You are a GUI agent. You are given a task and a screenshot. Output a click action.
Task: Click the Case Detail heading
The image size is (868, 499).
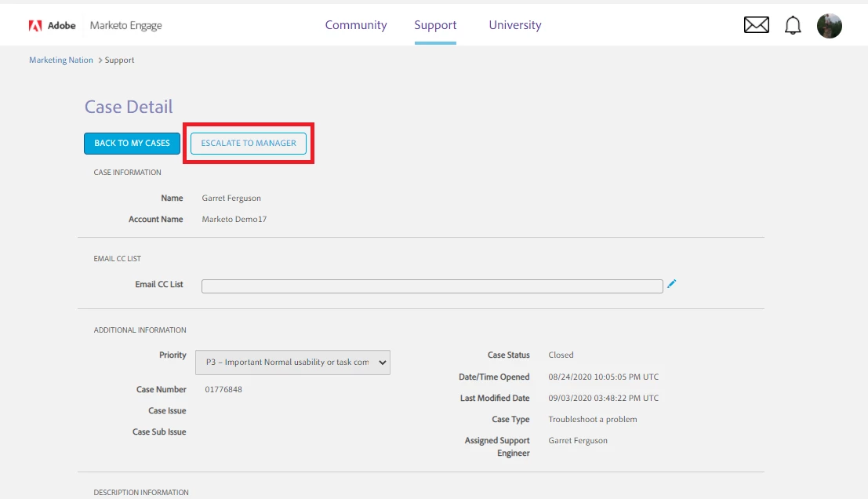tap(129, 107)
